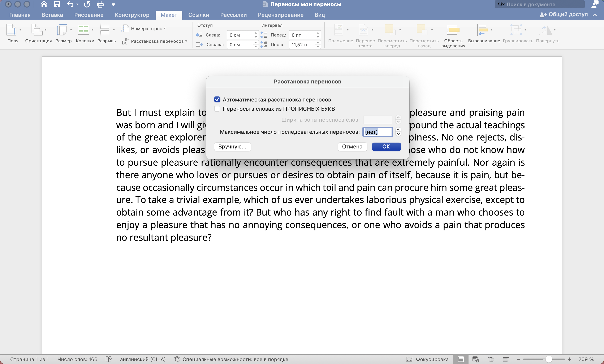
Task: Collapse the ribbon with the chevron
Action: point(594,15)
